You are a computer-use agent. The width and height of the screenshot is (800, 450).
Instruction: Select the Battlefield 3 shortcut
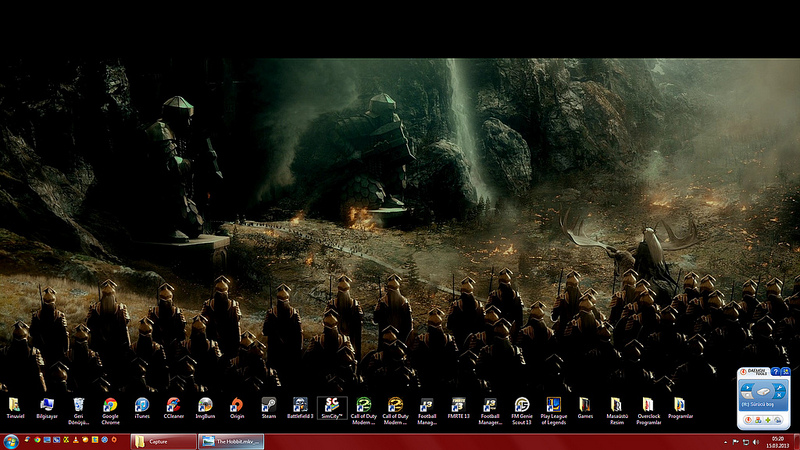300,406
